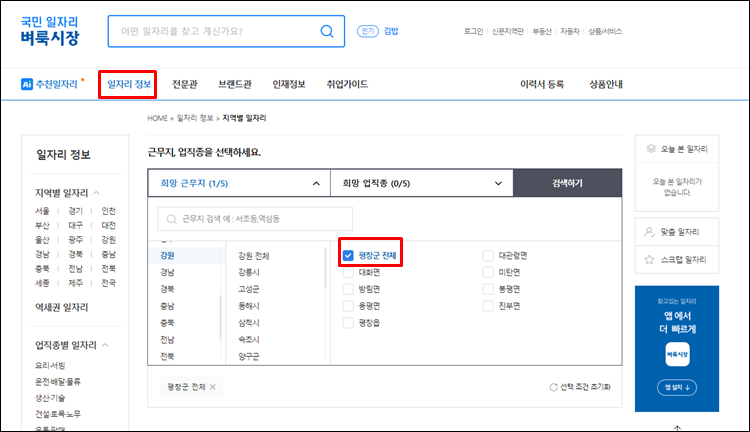The height and width of the screenshot is (432, 750).
Task: Check the 용평면 checkbox
Action: (348, 306)
